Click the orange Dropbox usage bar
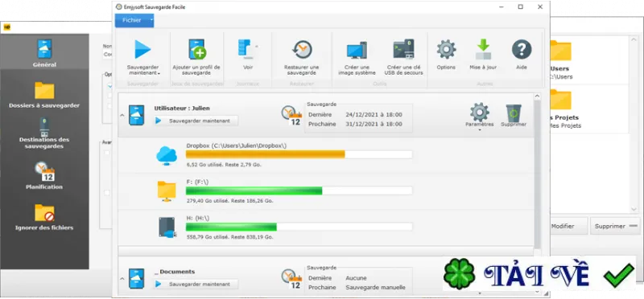This screenshot has height=299, width=644. (266, 154)
